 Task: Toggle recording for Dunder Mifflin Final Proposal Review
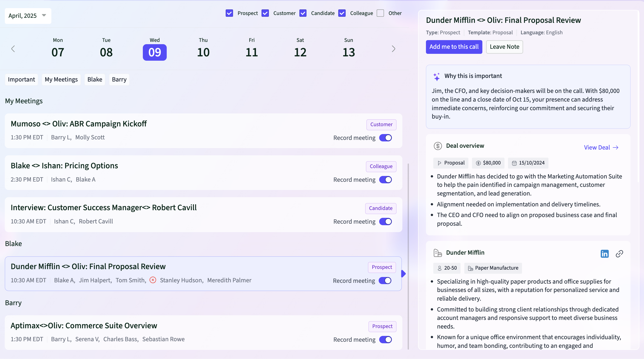coord(385,281)
